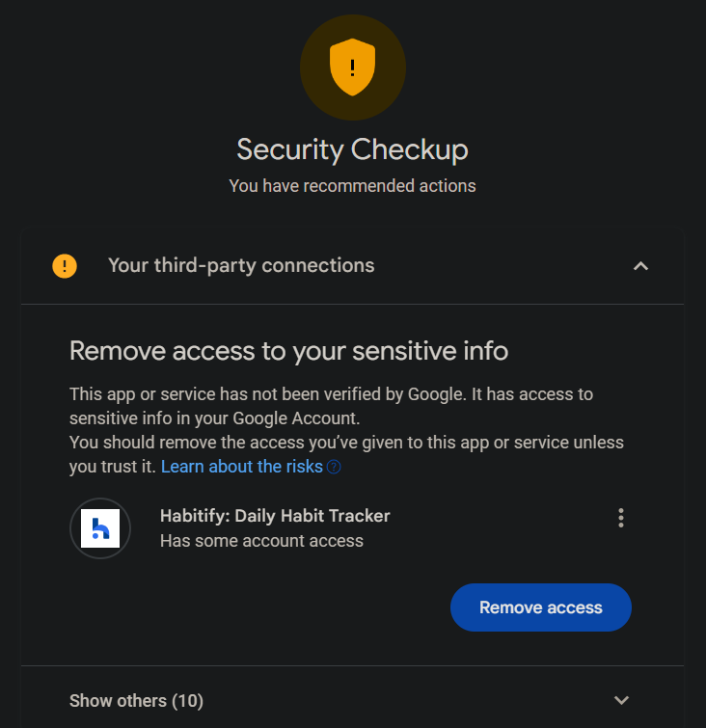Click the orange shield warning icon

(x=352, y=67)
